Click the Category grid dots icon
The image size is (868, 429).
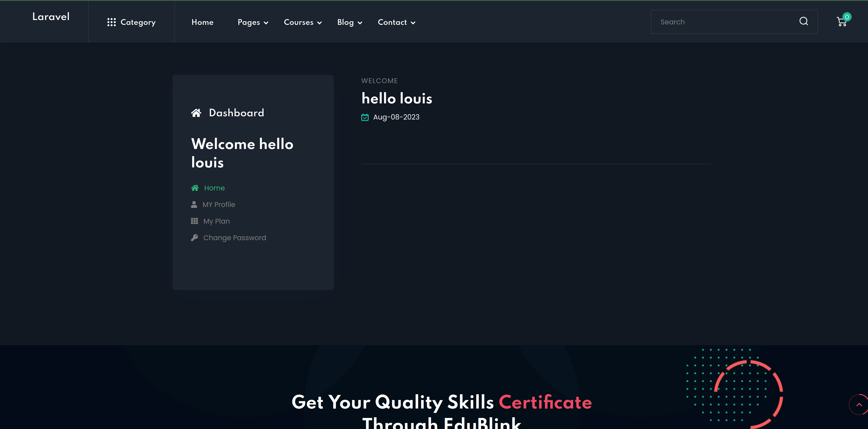pyautogui.click(x=112, y=22)
